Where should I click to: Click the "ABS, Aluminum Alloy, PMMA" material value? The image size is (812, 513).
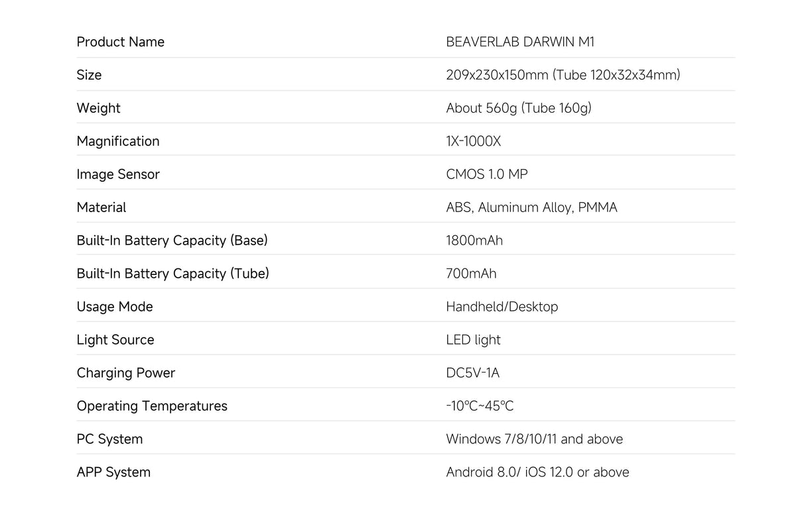[x=531, y=207]
